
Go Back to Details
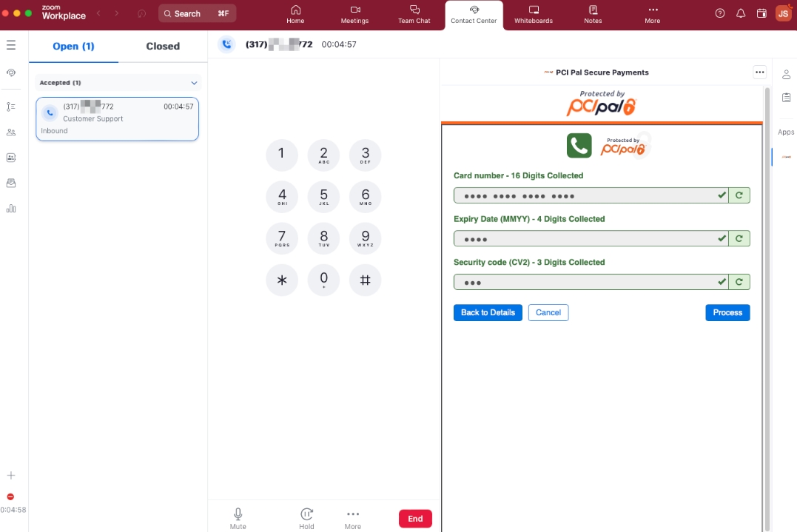[488, 313]
